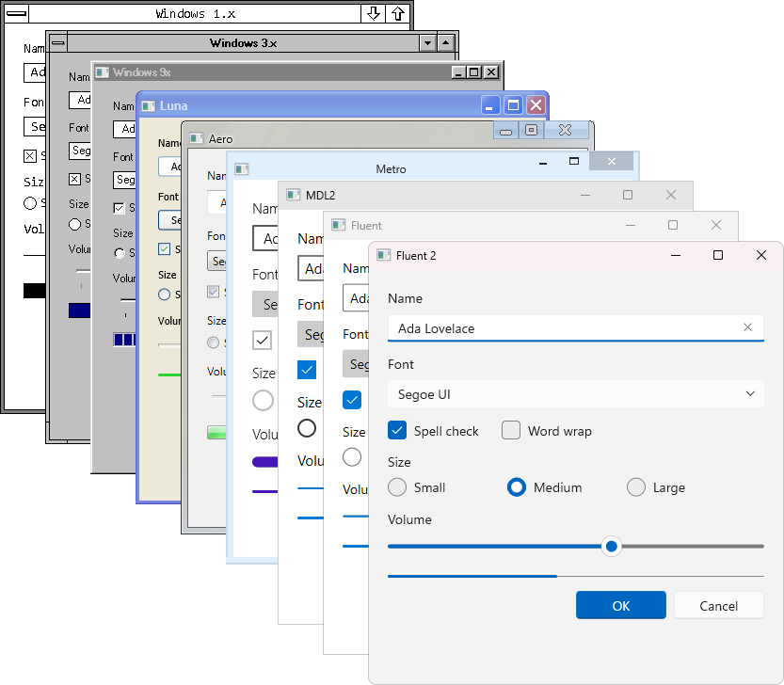Toggle the X checkbox in Windows 1.x
The image size is (784, 685).
tap(30, 156)
